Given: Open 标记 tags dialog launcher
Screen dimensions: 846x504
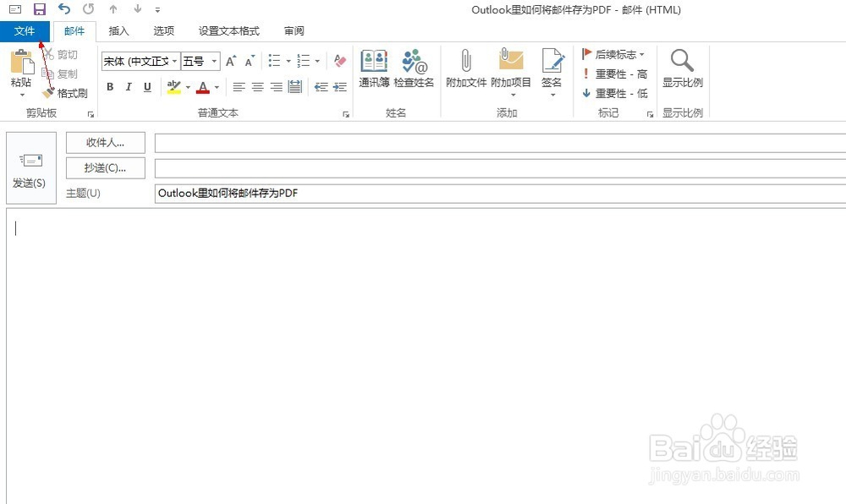Looking at the screenshot, I should tap(650, 114).
